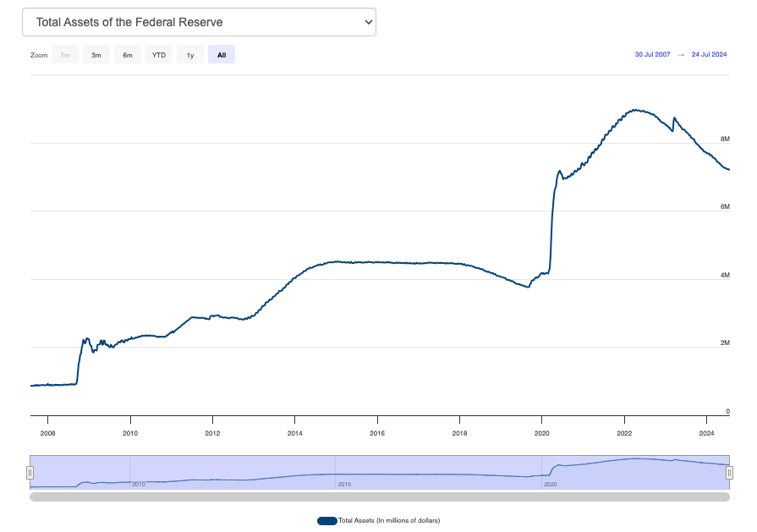Click the flat chart line at 2016

(x=377, y=262)
